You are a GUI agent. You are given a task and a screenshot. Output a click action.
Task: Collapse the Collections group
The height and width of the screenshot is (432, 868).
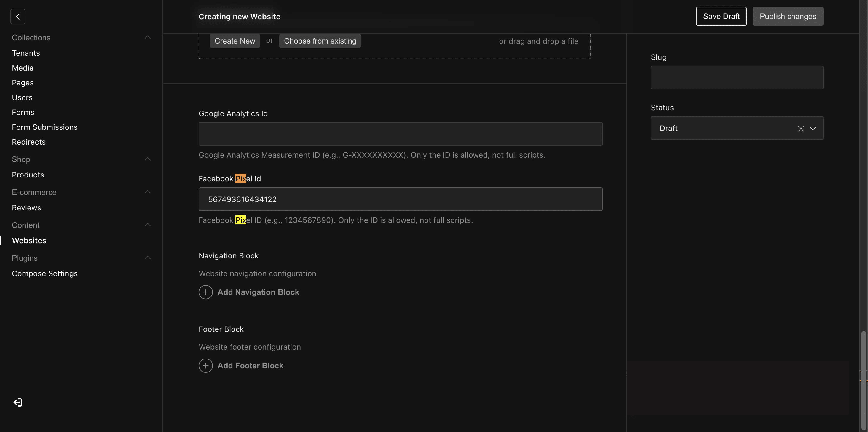tap(147, 37)
